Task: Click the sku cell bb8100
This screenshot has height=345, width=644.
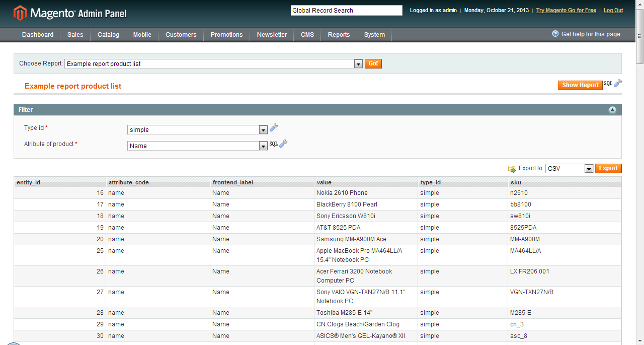Action: coord(565,204)
